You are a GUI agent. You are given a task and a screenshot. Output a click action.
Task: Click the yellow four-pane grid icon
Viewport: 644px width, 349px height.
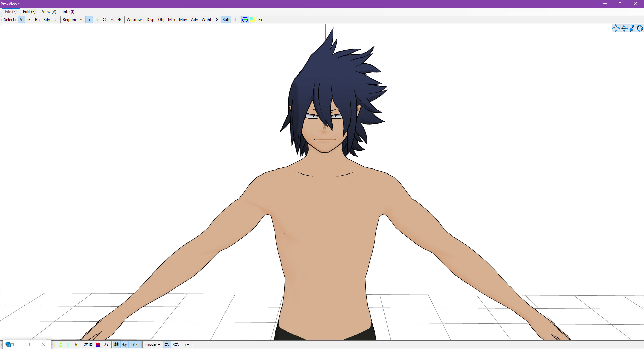[x=253, y=20]
